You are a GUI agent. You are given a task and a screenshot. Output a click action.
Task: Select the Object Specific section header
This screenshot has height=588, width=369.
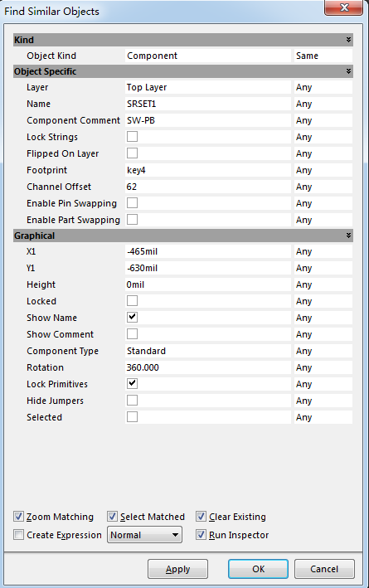point(183,71)
